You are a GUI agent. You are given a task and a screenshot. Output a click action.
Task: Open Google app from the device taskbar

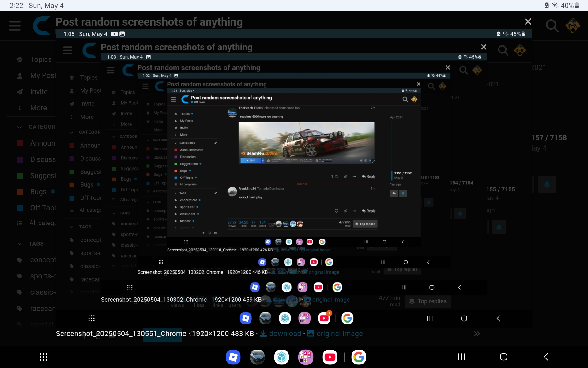coord(359,357)
